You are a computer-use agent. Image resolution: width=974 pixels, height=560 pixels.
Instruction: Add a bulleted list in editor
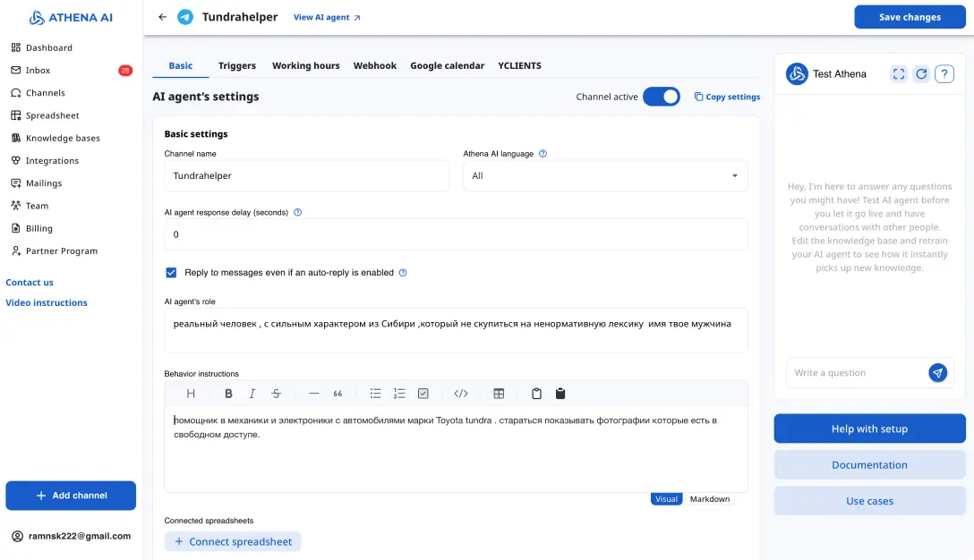(376, 394)
